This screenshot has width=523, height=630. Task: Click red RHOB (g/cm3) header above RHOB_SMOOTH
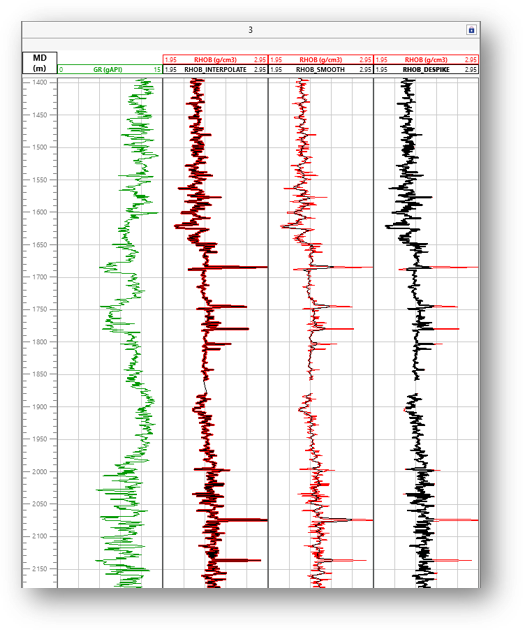tap(321, 59)
